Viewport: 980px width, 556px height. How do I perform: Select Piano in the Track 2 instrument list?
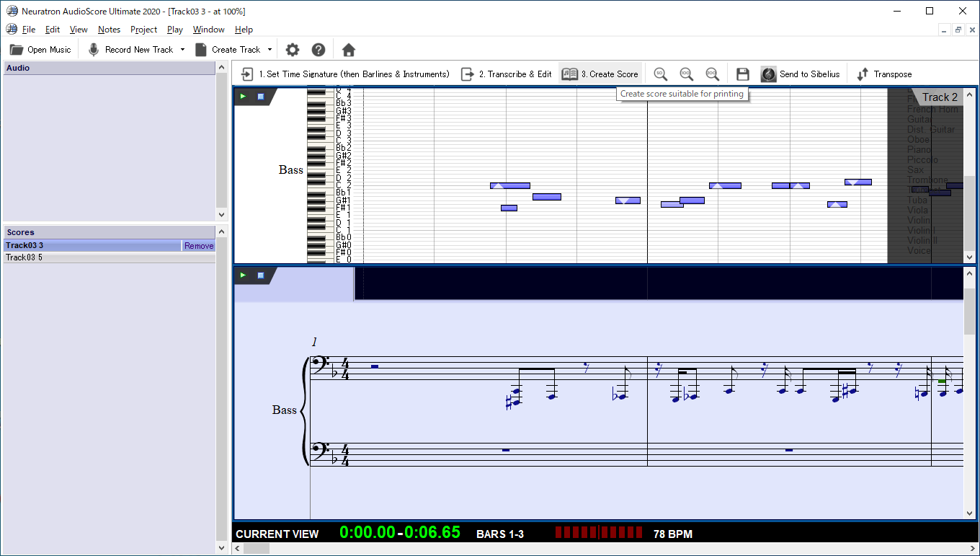coord(919,149)
